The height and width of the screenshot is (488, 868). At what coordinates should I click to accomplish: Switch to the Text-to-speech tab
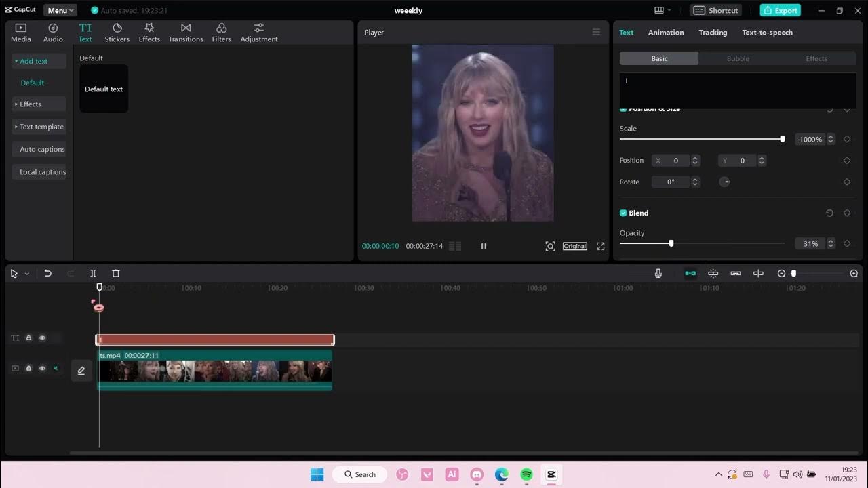767,33
